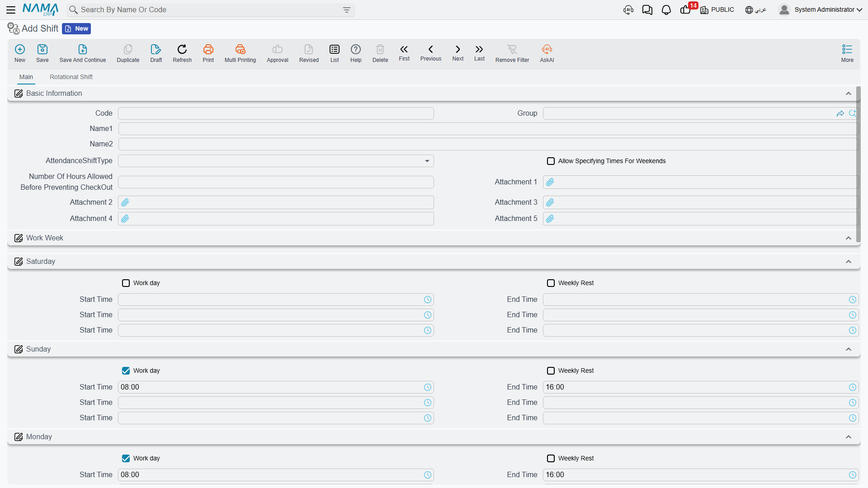Image resolution: width=868 pixels, height=488 pixels.
Task: Click Save And Continue button
Action: [x=82, y=53]
